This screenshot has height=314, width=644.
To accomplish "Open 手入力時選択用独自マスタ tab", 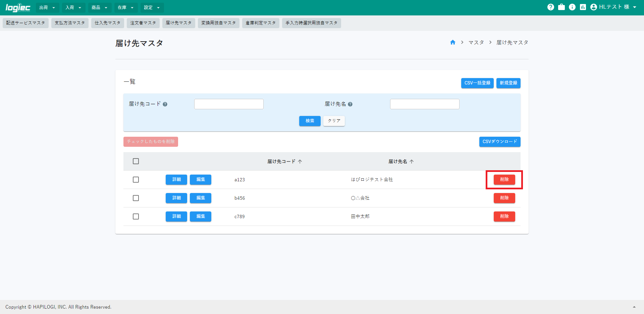I will click(312, 23).
